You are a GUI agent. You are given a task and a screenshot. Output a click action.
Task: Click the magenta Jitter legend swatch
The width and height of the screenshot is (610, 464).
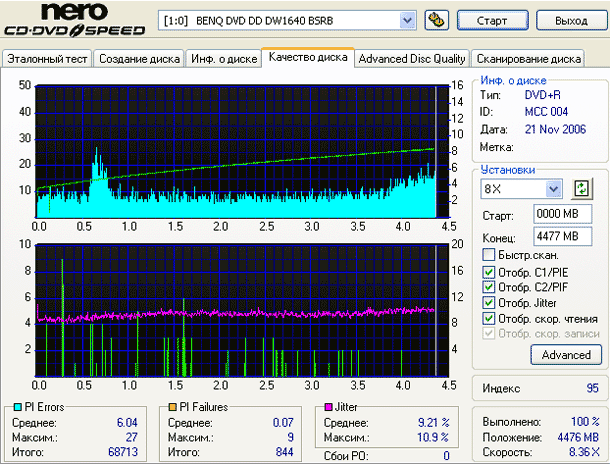click(327, 407)
